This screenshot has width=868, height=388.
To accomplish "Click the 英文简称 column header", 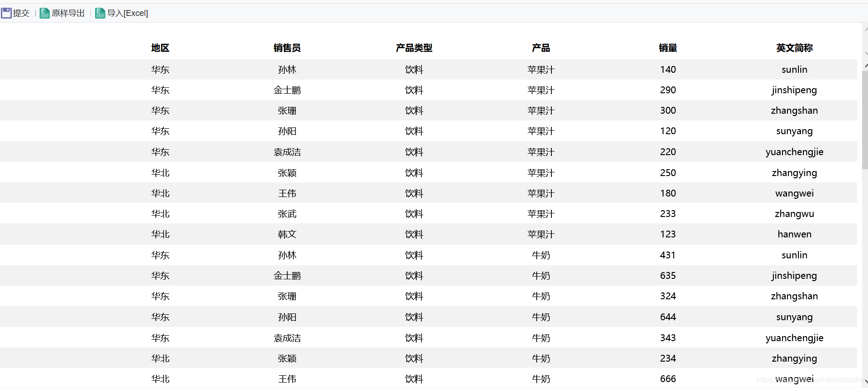I will tap(794, 48).
